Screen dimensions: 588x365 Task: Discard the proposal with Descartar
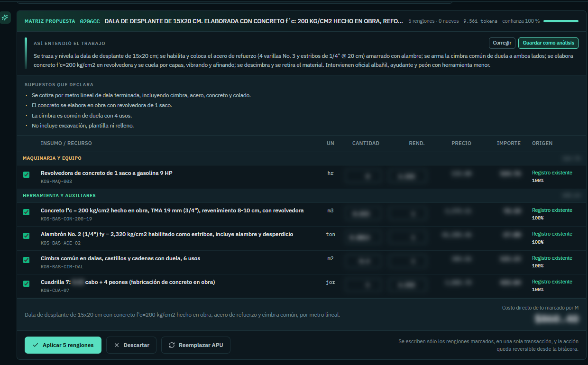click(x=131, y=345)
